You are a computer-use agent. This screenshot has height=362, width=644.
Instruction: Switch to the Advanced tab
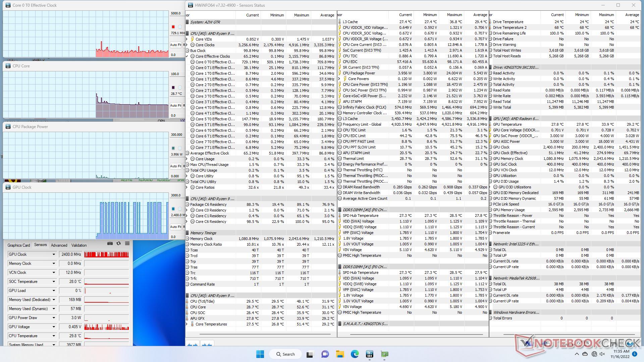[x=59, y=245]
